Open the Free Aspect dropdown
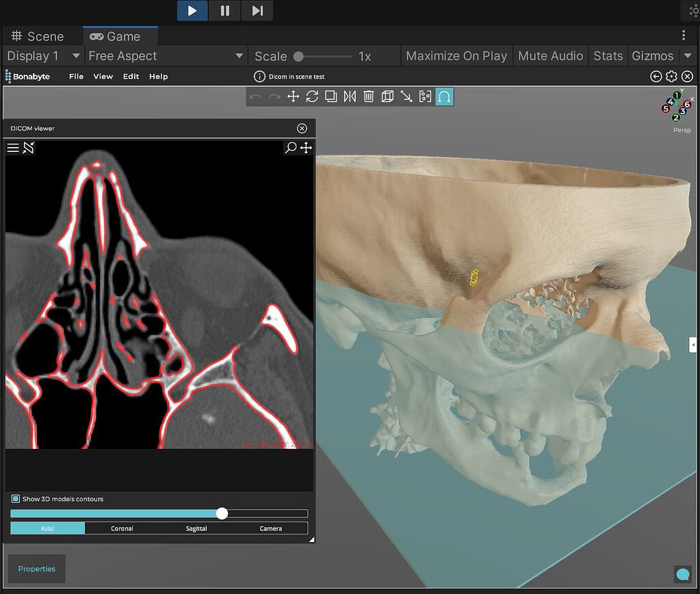 (x=166, y=55)
